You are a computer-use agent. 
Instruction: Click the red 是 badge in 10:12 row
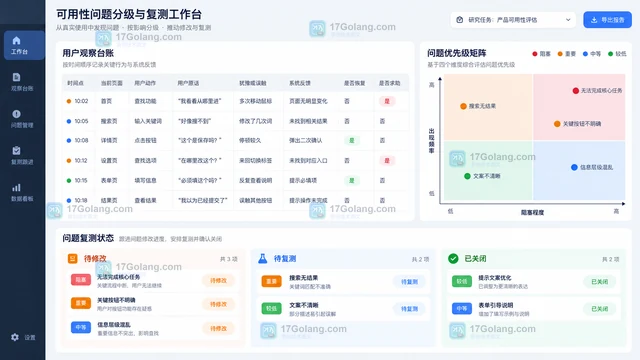[x=387, y=160]
